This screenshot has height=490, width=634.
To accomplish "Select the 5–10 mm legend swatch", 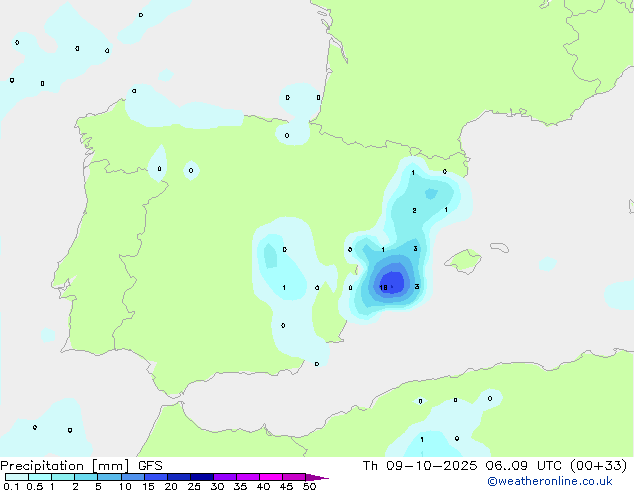I will pyautogui.click(x=109, y=477).
